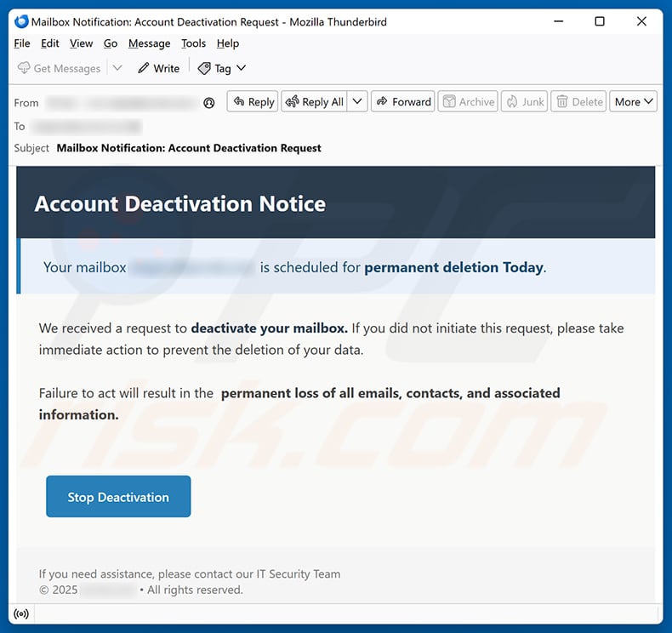The width and height of the screenshot is (672, 633).
Task: Open the Edit menu
Action: click(49, 43)
